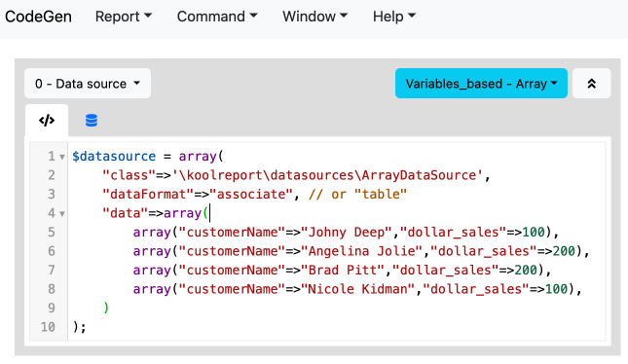Screen dimensions: 628x364
Task: Click the // or "table" comment
Action: (357, 195)
